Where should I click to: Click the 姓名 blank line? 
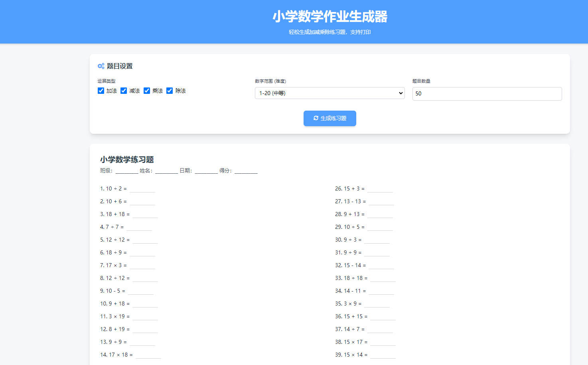[x=166, y=171]
